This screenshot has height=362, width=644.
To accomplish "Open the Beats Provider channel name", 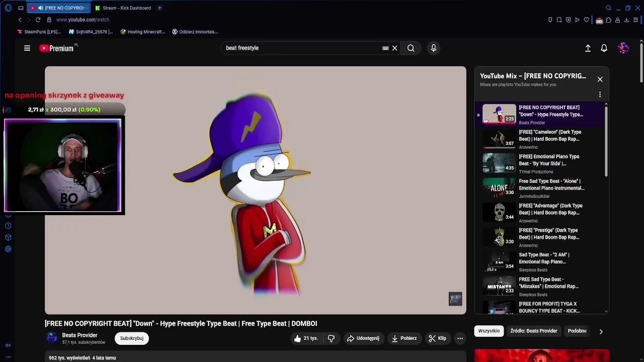I will 79,335.
